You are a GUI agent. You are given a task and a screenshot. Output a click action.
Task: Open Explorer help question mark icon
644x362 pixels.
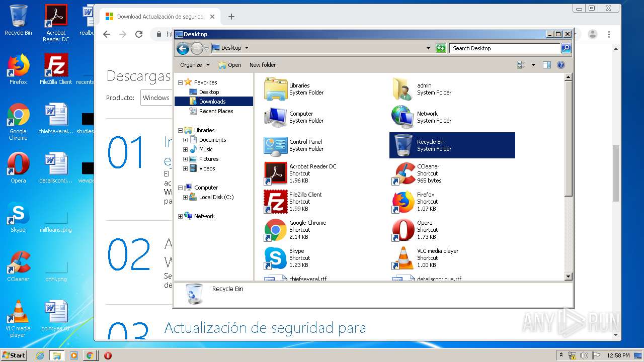561,65
